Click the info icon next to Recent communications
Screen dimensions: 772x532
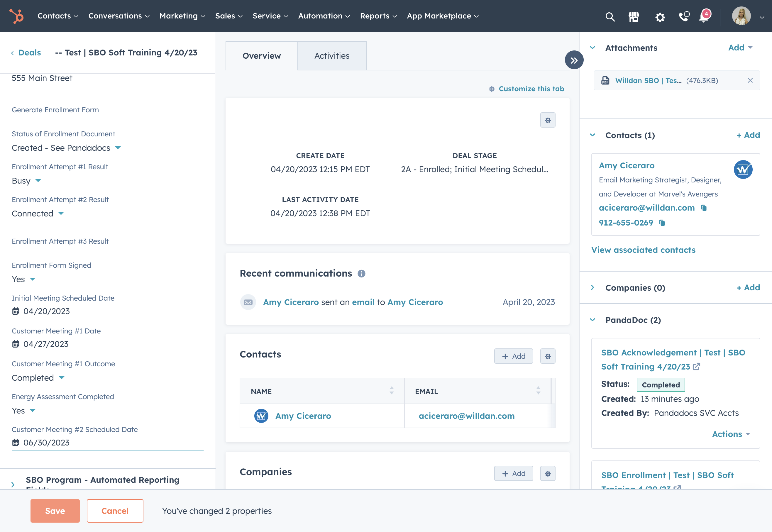pos(361,274)
